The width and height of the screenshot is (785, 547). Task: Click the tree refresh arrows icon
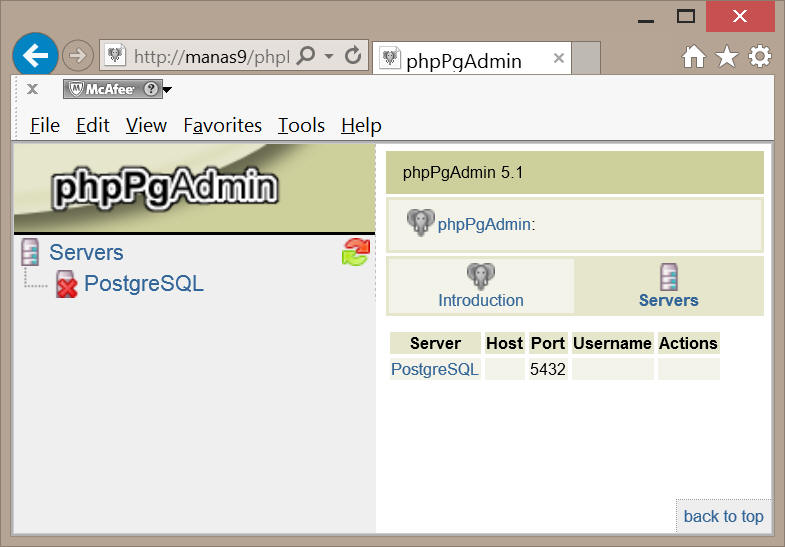pyautogui.click(x=356, y=252)
